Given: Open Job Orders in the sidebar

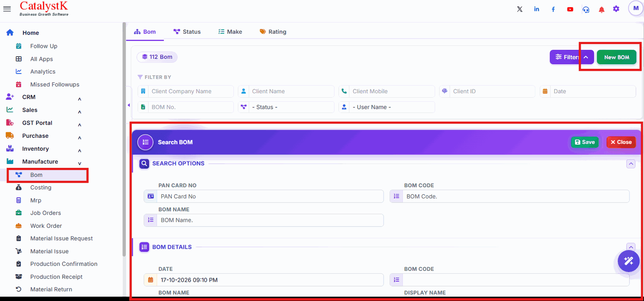Looking at the screenshot, I should click(x=45, y=213).
